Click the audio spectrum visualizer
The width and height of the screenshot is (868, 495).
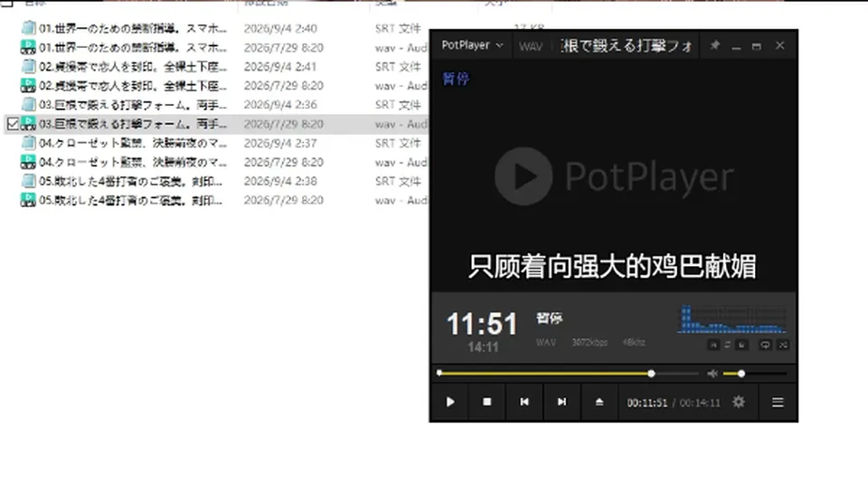point(731,319)
